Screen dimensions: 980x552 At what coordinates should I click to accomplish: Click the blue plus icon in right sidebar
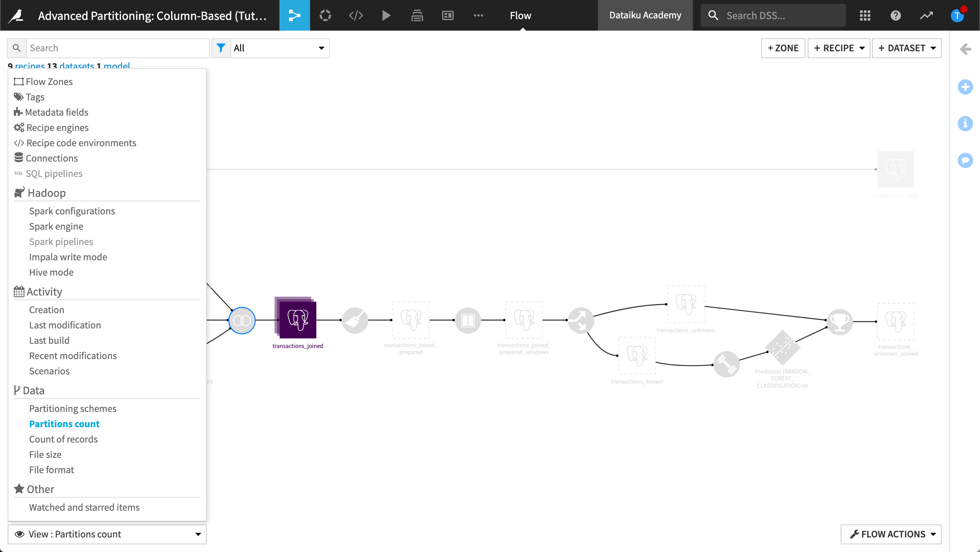pos(965,87)
